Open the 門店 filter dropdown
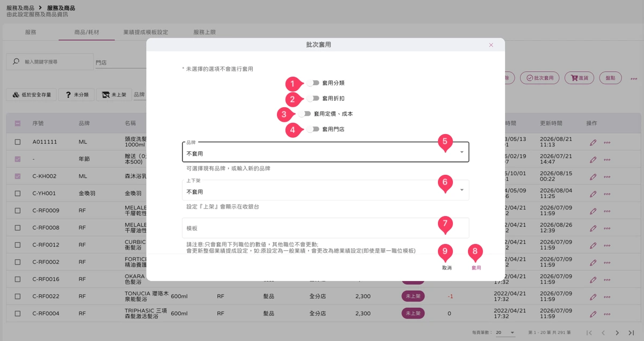Viewport: 644px width, 341px height. (121, 62)
